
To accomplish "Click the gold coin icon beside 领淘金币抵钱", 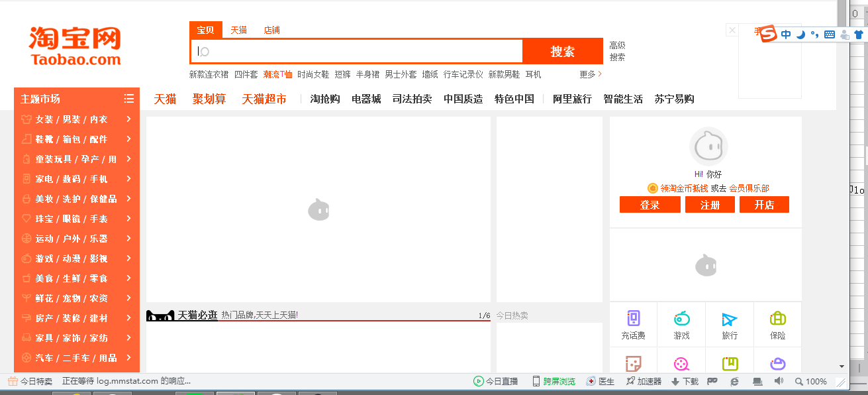I will pos(653,188).
